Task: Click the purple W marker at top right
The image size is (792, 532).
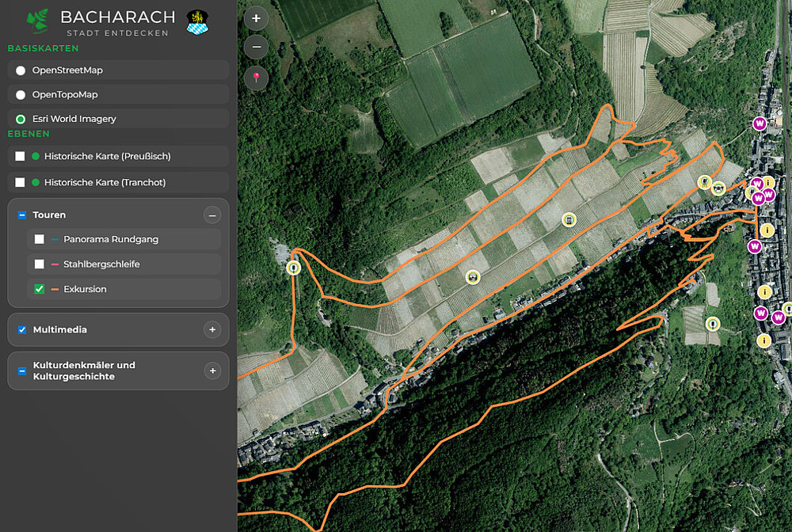Action: tap(760, 123)
